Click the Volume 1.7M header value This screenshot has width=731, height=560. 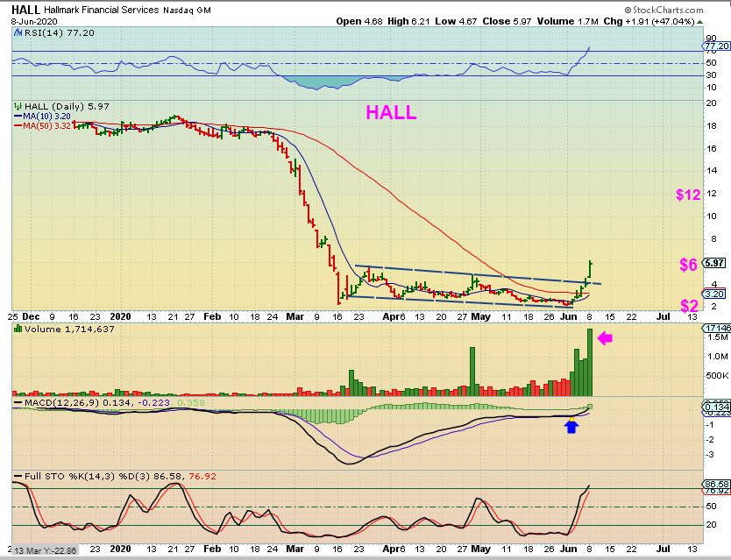click(567, 21)
